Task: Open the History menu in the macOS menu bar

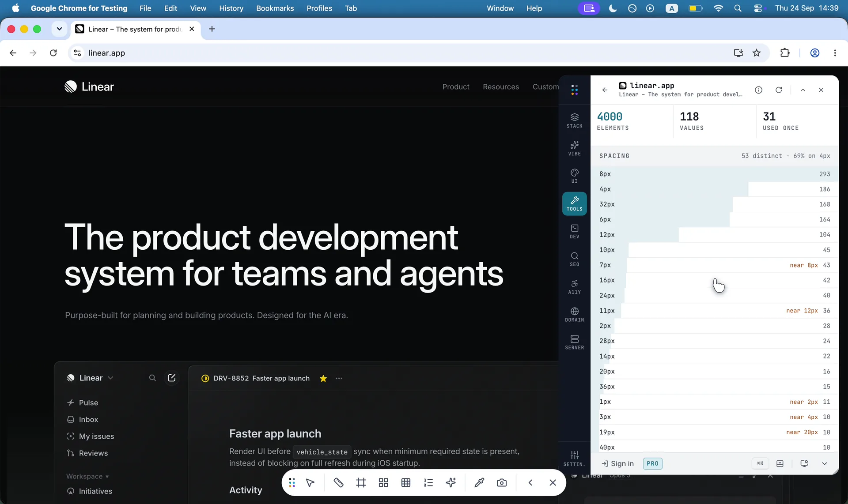Action: point(231,8)
